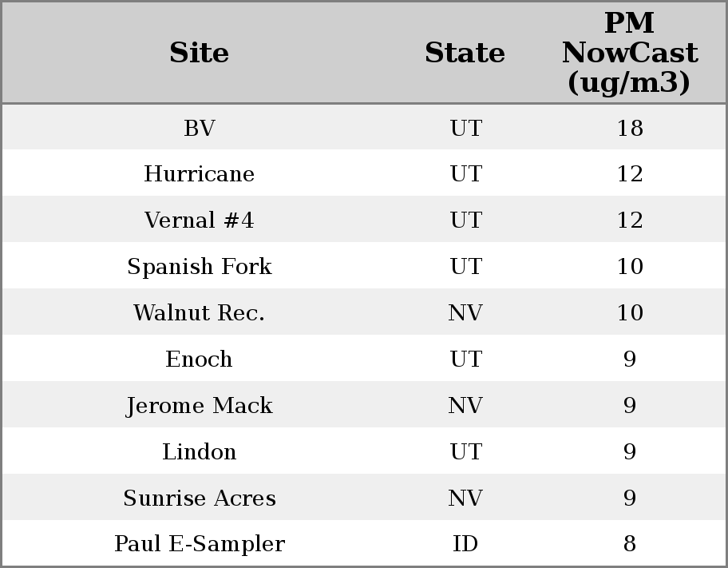Screen dimensions: 728x568
Task: Select the Spanish Fork site row
Action: click(200, 267)
